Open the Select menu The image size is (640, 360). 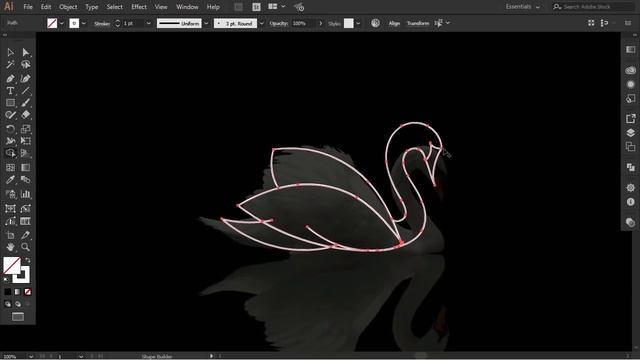[x=114, y=7]
